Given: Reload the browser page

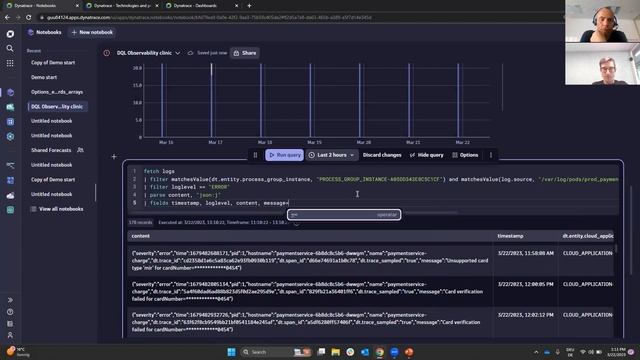Looking at the screenshot, I should pos(29,18).
